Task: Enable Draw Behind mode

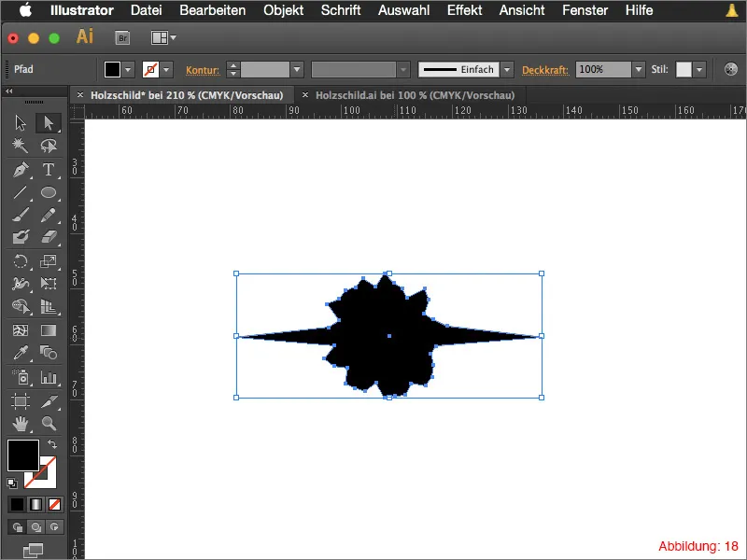Action: click(x=35, y=527)
